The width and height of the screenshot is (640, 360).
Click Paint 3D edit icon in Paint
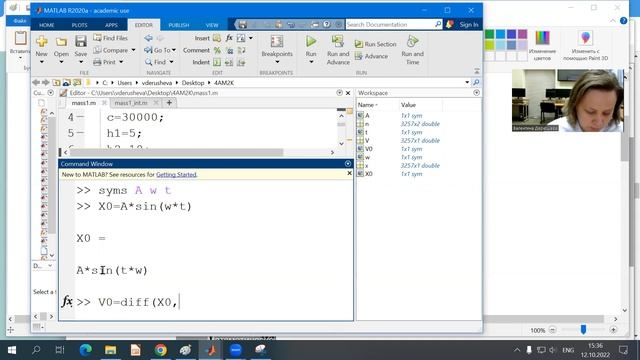click(x=585, y=38)
